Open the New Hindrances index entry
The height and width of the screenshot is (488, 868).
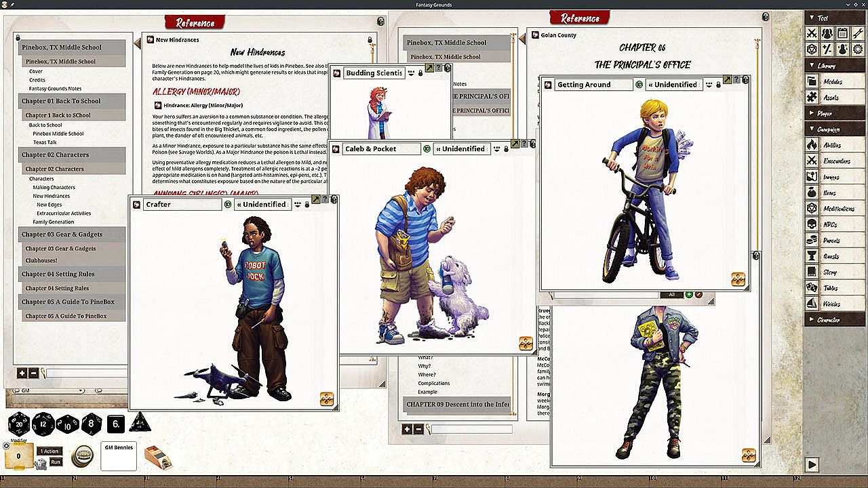tap(52, 197)
